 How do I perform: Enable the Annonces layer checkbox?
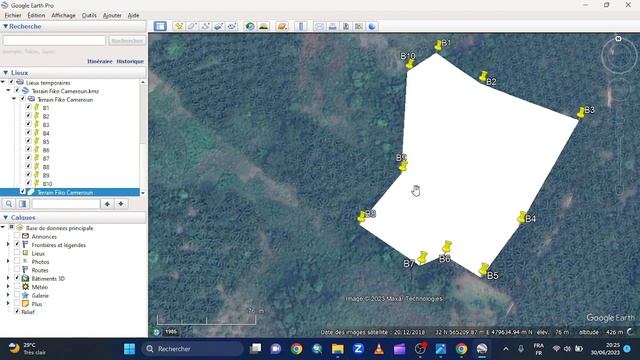17,236
